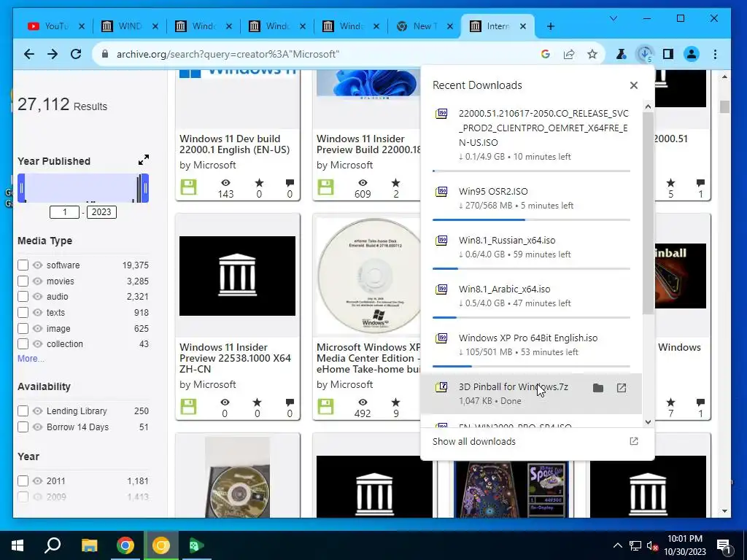Open notification center in the system tray
This screenshot has height=560, width=747.
[x=724, y=545]
